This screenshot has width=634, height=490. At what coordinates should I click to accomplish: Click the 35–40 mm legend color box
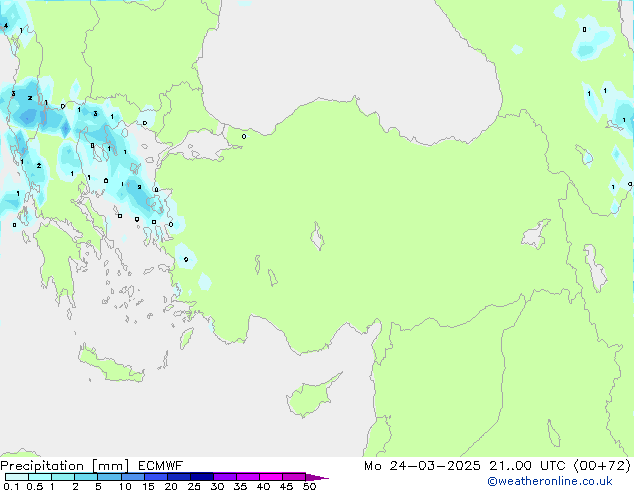pyautogui.click(x=247, y=477)
